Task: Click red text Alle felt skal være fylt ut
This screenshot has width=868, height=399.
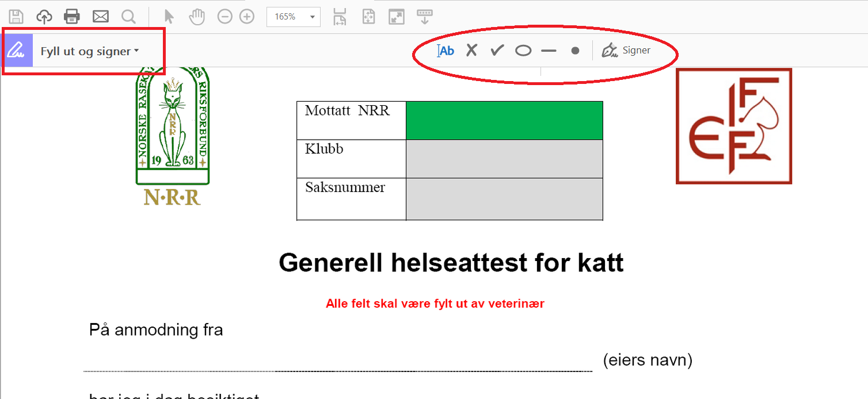Action: [435, 304]
